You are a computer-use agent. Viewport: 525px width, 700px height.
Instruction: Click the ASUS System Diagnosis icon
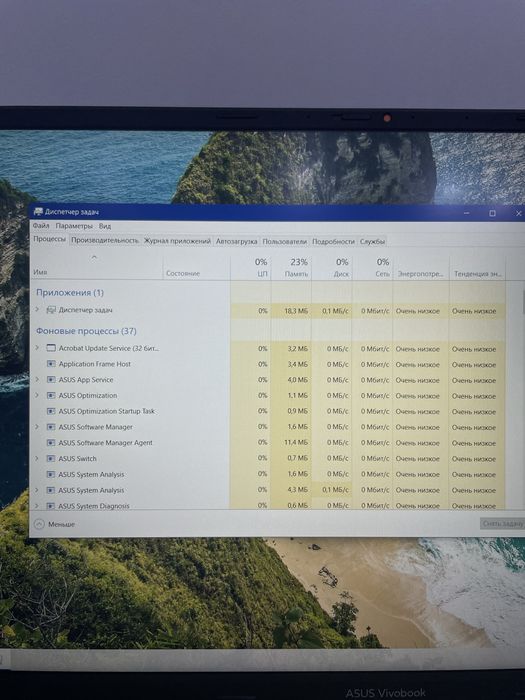[50, 506]
